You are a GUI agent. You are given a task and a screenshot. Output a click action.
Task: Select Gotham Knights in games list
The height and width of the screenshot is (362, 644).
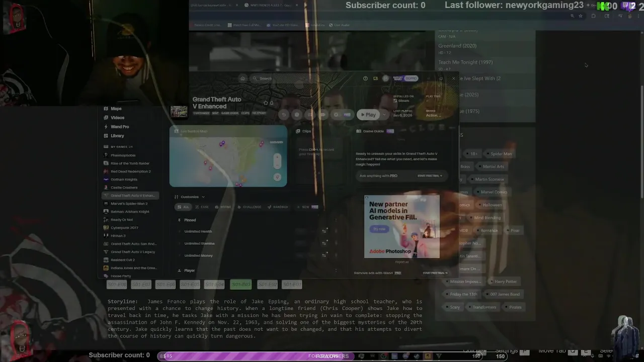[x=124, y=179]
